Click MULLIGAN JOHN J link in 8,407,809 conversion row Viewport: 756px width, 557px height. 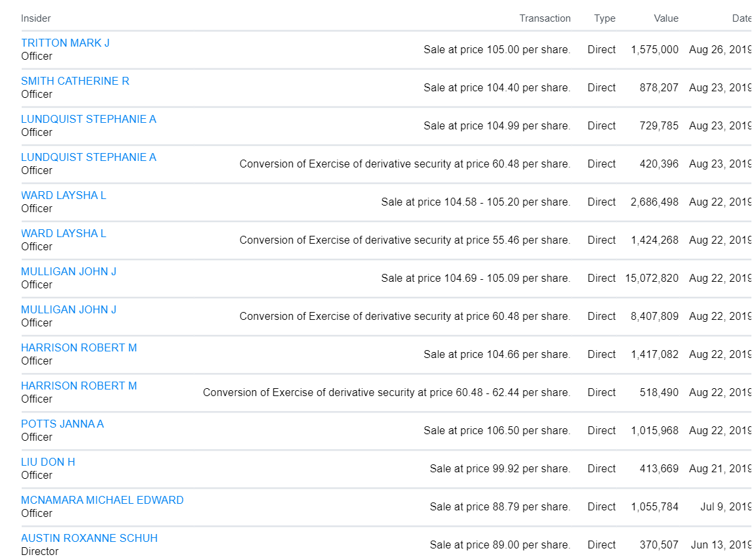pos(68,309)
